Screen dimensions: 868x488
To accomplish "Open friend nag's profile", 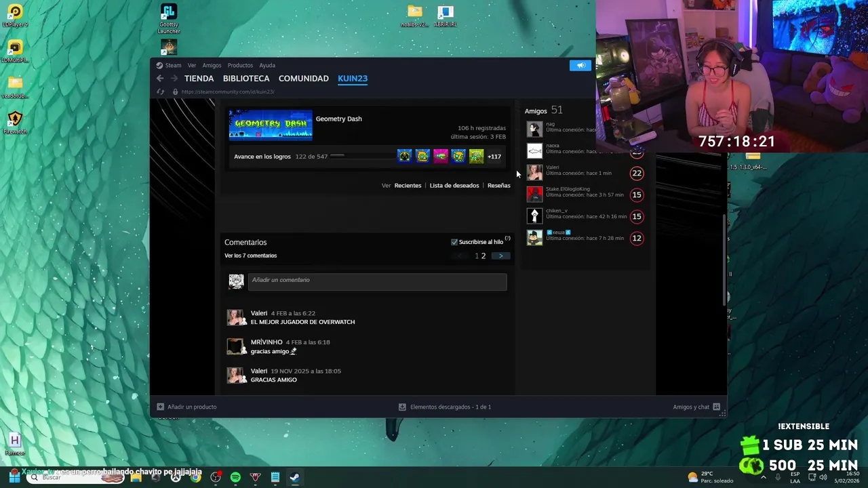I will tap(535, 129).
